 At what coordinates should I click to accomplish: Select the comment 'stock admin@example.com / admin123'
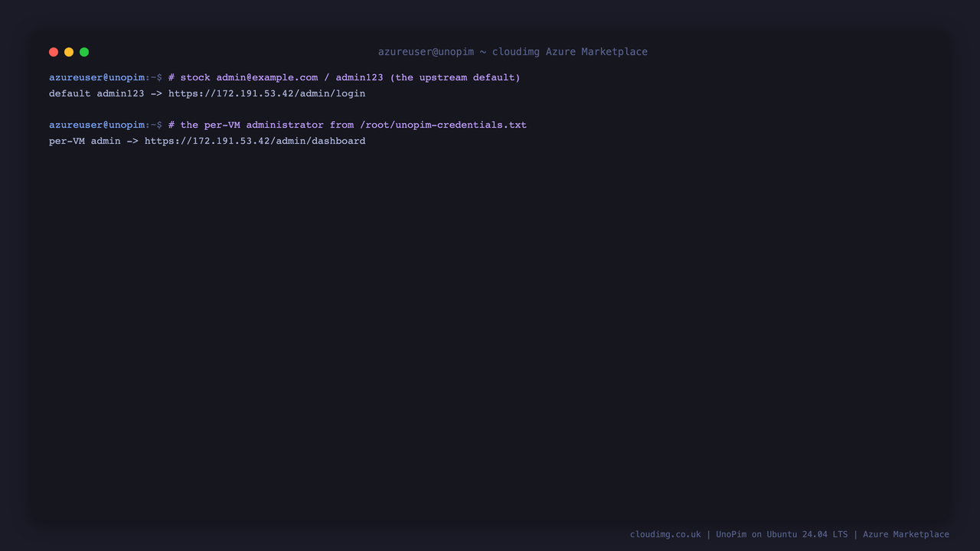[282, 77]
